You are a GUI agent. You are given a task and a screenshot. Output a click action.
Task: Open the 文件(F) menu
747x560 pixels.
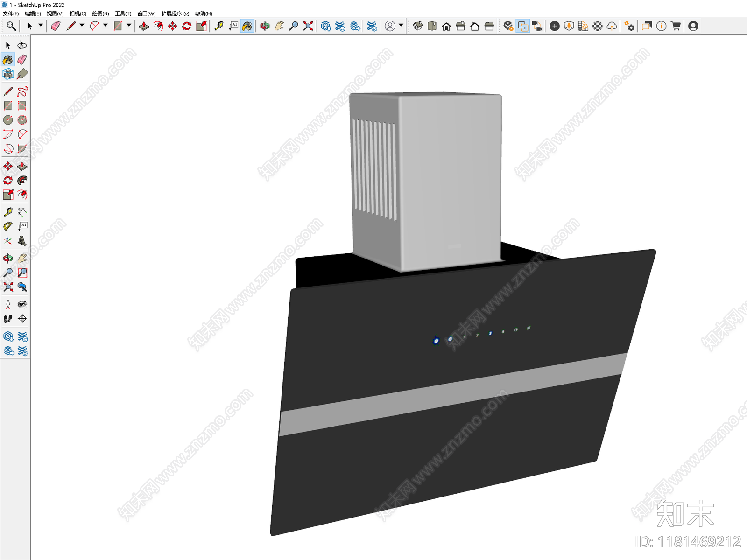(x=11, y=14)
